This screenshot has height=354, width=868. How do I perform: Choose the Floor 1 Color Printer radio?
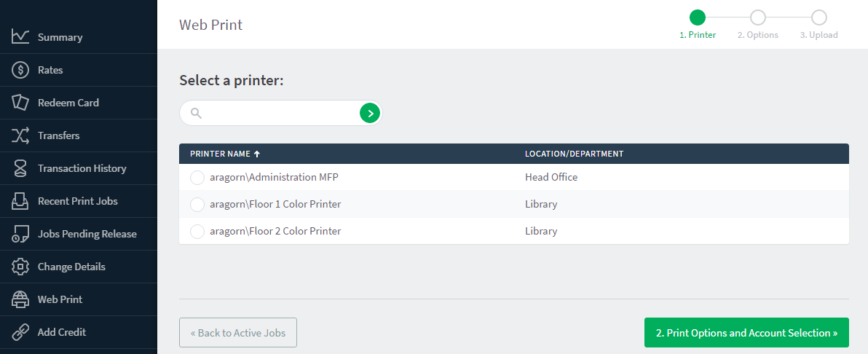(197, 205)
